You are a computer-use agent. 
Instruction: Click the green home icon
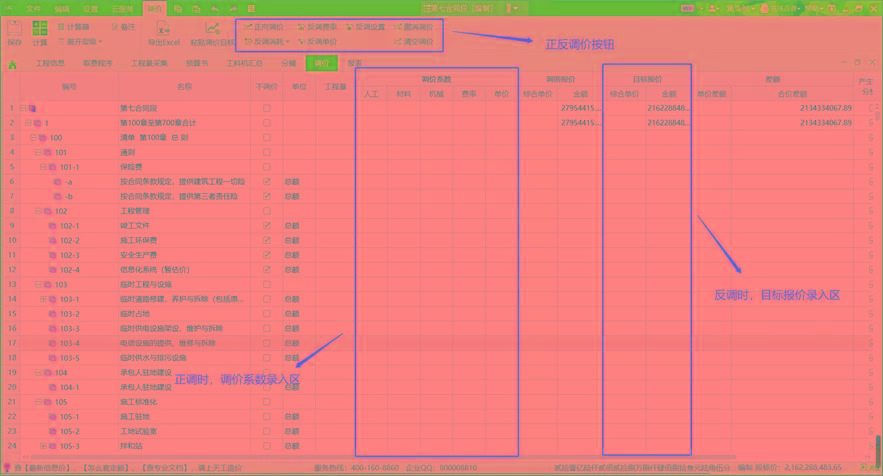(x=12, y=64)
